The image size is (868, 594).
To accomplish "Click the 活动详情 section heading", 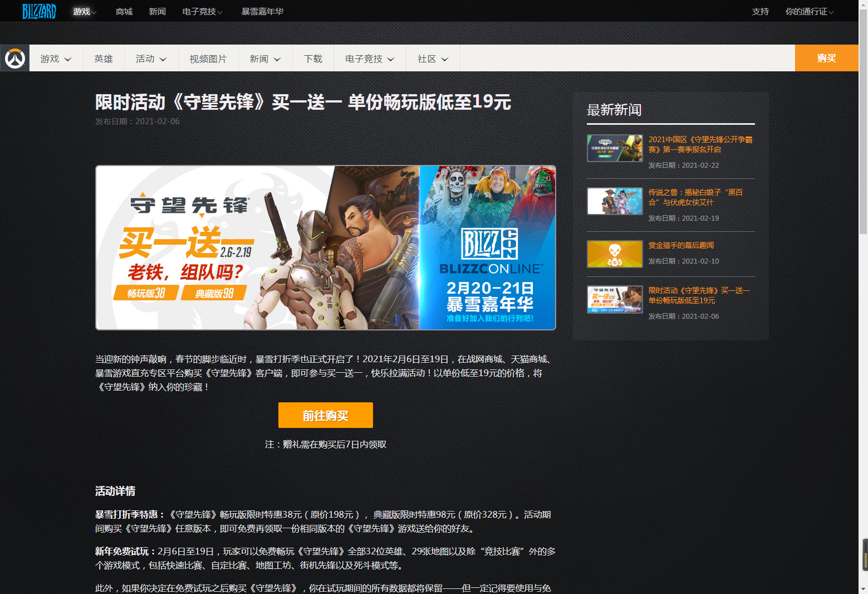I will click(x=115, y=491).
